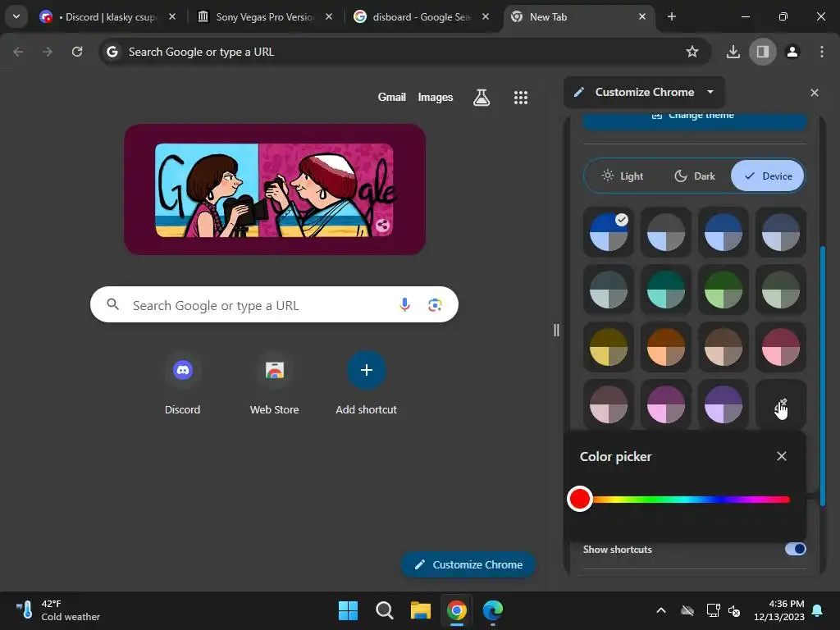Open the Search Labs flask icon
The image size is (840, 630).
coord(481,97)
